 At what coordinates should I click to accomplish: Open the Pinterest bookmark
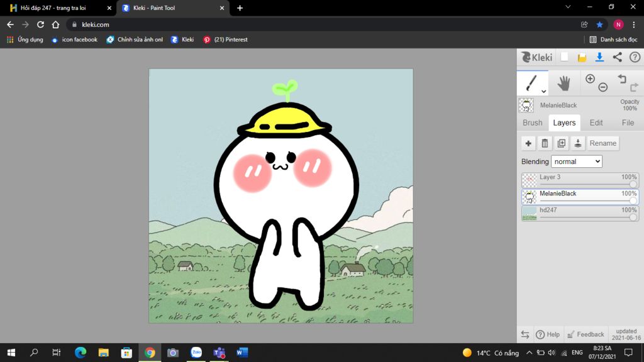[226, 40]
